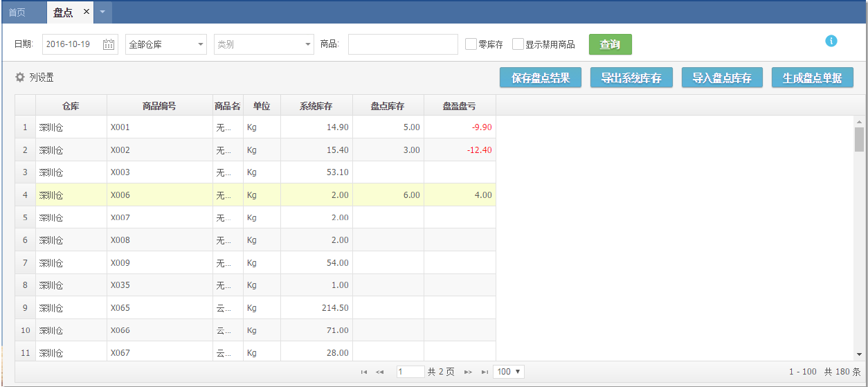Select product code X009 cell
This screenshot has width=868, height=387.
[x=160, y=262]
